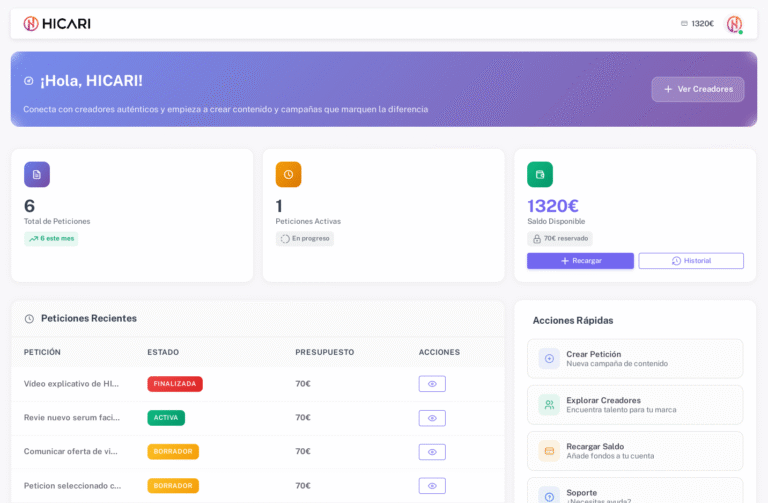Image resolution: width=768 pixels, height=503 pixels.
Task: Click the 'Comunicar oferta de vi...' petition name
Action: [71, 451]
